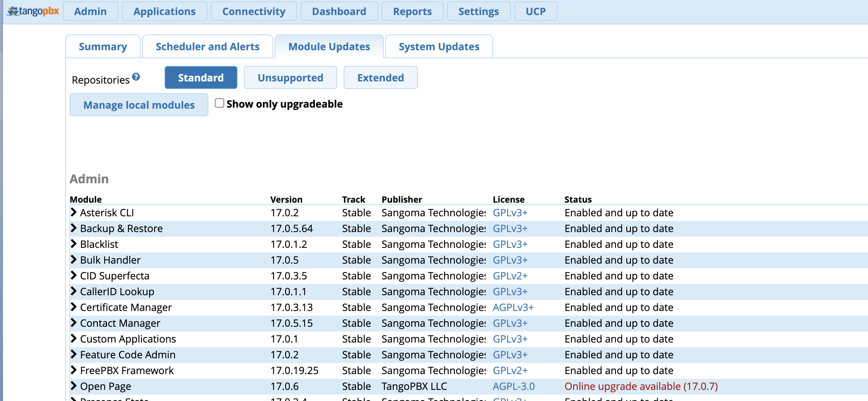Click the TangoPBX LLC publisher cell
Screen dimensions: 868x401
pyautogui.click(x=414, y=386)
